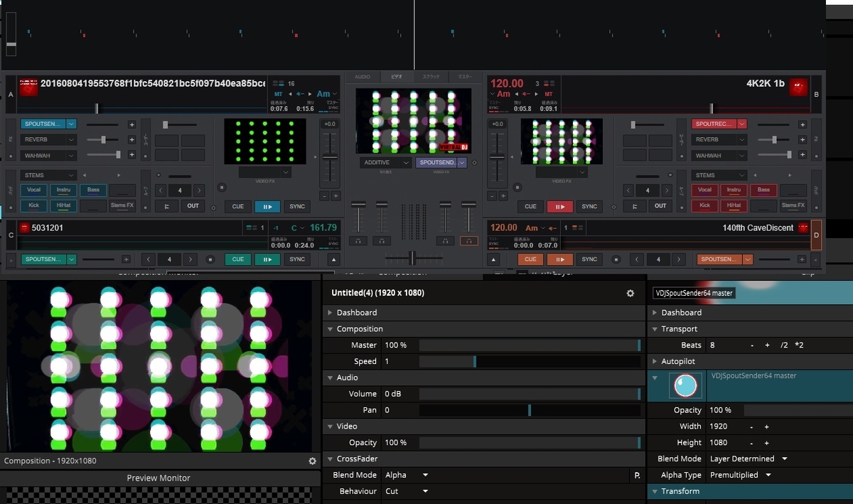
Task: Expand deck C with up arrow
Action: click(333, 259)
